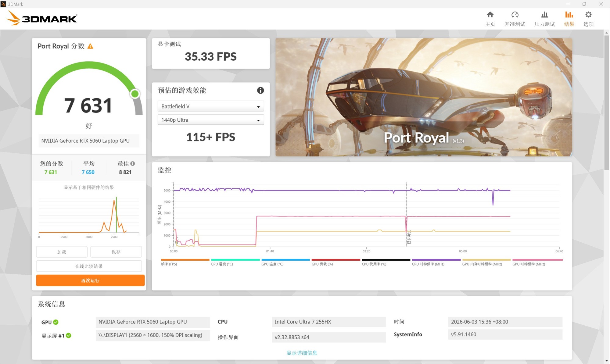Click the vertical scrollbar thumb
Image resolution: width=610 pixels, height=364 pixels.
(607, 103)
